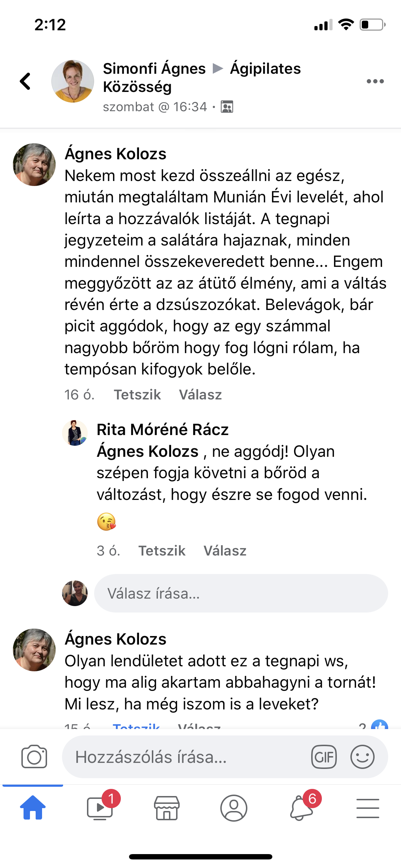Image resolution: width=401 pixels, height=868 pixels.
Task: Open the Notifications bell
Action: coord(302,808)
